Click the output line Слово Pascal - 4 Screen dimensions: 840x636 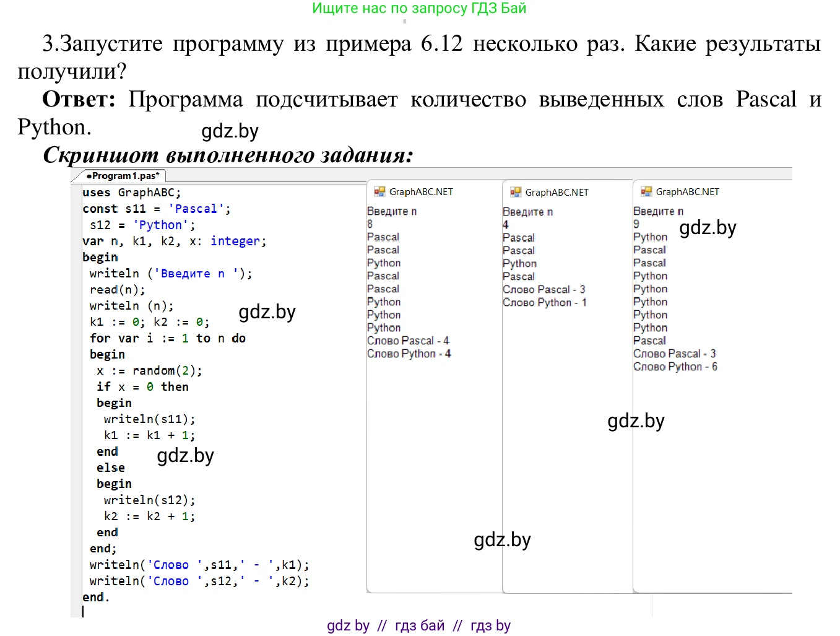[x=408, y=341]
